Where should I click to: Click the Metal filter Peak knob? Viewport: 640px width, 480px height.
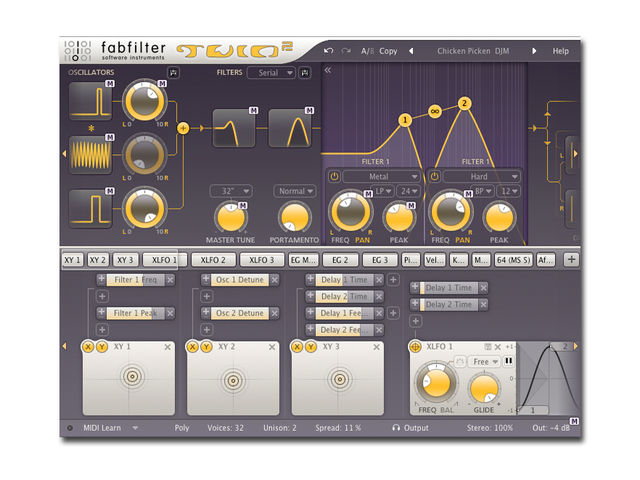click(x=399, y=218)
